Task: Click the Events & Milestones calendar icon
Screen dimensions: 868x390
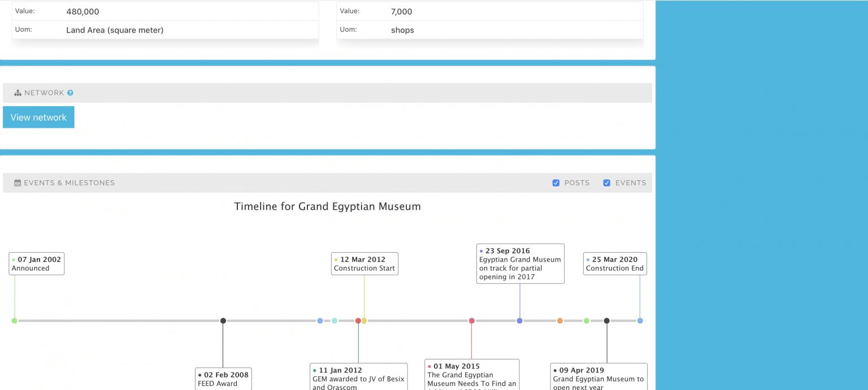Action: [x=18, y=183]
